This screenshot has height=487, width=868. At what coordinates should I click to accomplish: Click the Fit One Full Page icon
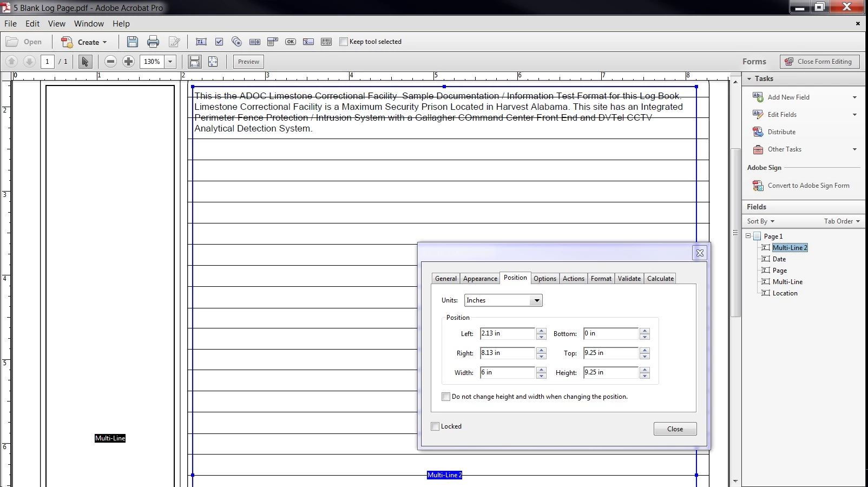tap(213, 62)
